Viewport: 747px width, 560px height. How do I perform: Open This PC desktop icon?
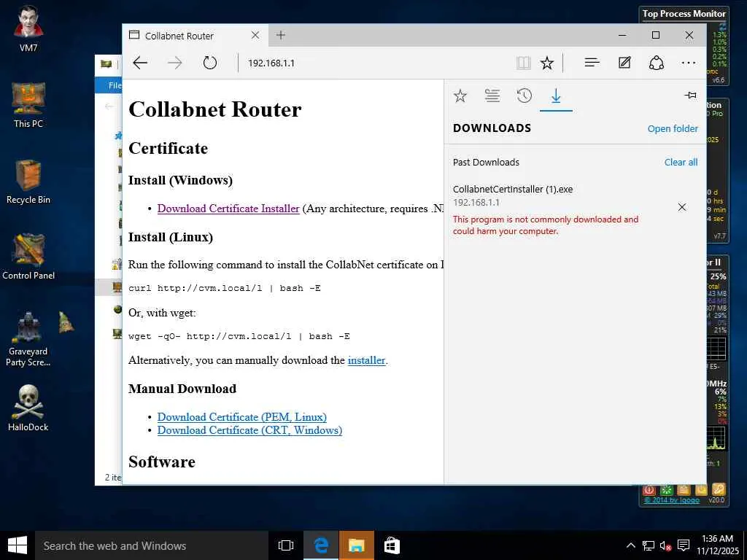pos(28,105)
